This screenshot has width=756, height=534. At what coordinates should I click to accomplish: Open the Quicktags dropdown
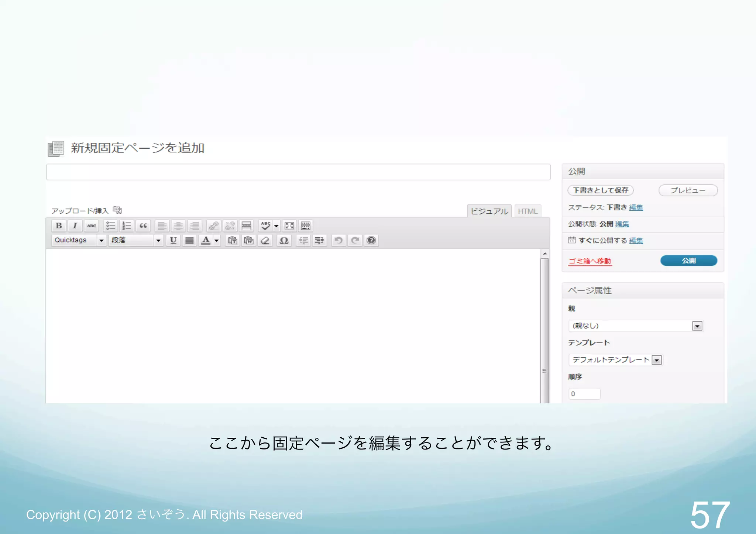[x=79, y=240]
